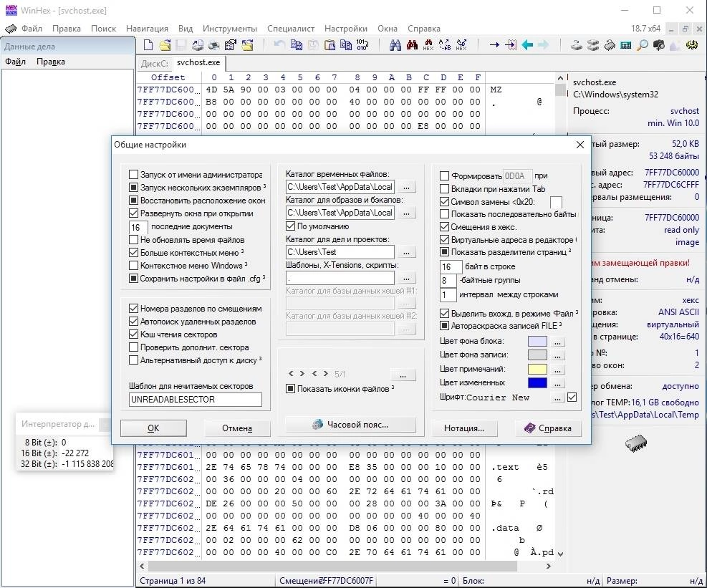Click the Replace Text (A to B) icon
707x588 pixels.
pyautogui.click(x=445, y=44)
